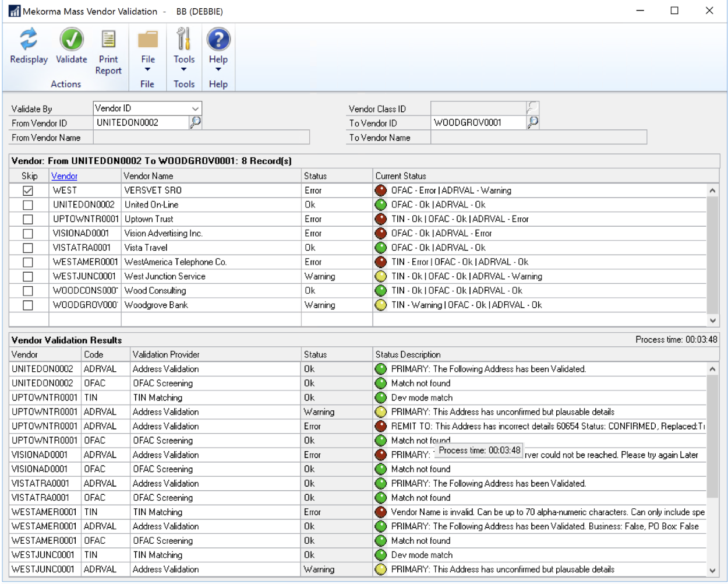Select the United On-Line name cell
Screen dimensions: 728x584
(x=211, y=205)
